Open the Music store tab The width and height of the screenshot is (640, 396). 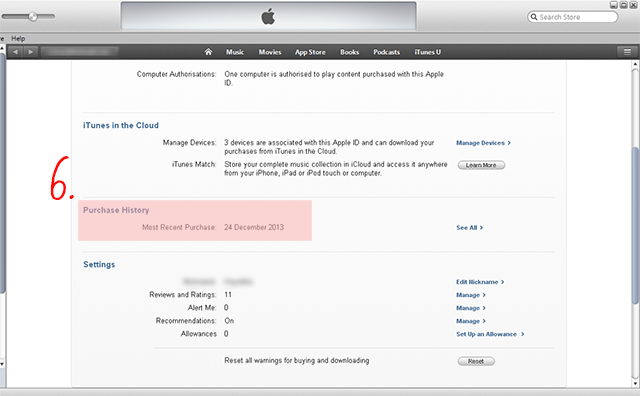(235, 52)
